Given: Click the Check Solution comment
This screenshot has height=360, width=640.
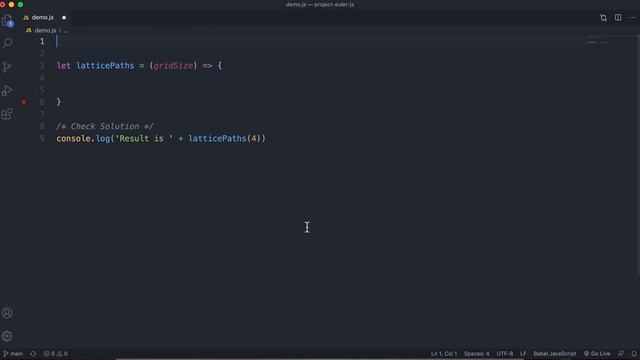Looking at the screenshot, I should click(x=105, y=127).
